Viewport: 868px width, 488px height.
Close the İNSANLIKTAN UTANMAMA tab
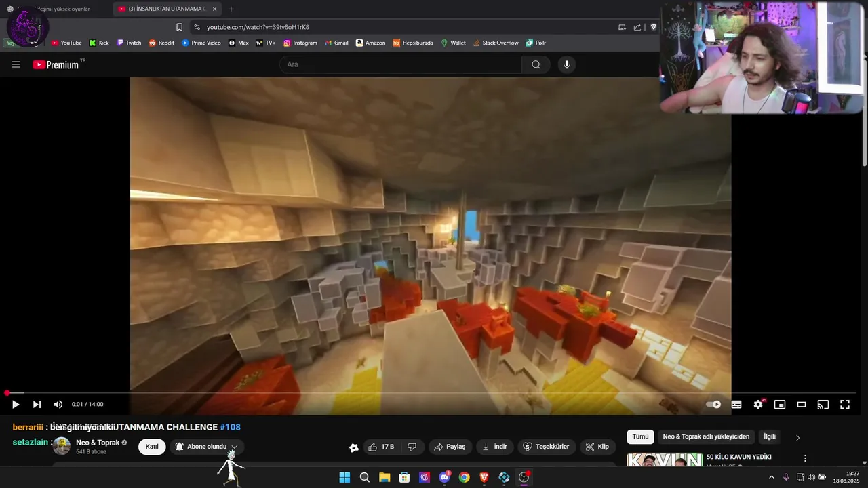pos(214,9)
